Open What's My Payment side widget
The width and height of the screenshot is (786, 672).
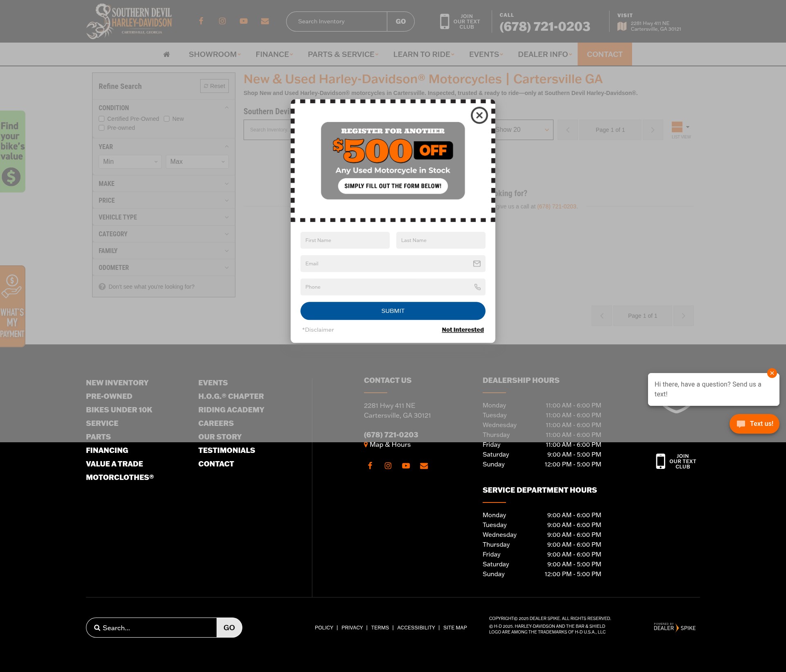pos(12,306)
